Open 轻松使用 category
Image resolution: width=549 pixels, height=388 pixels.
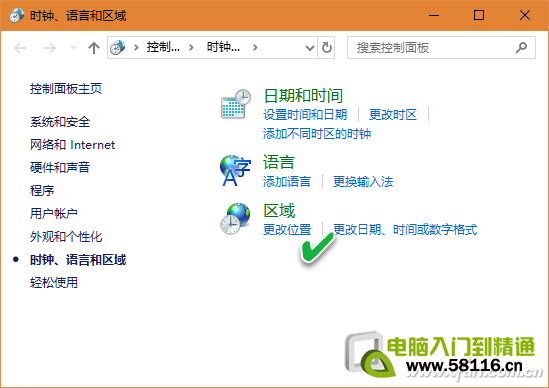[x=54, y=283]
